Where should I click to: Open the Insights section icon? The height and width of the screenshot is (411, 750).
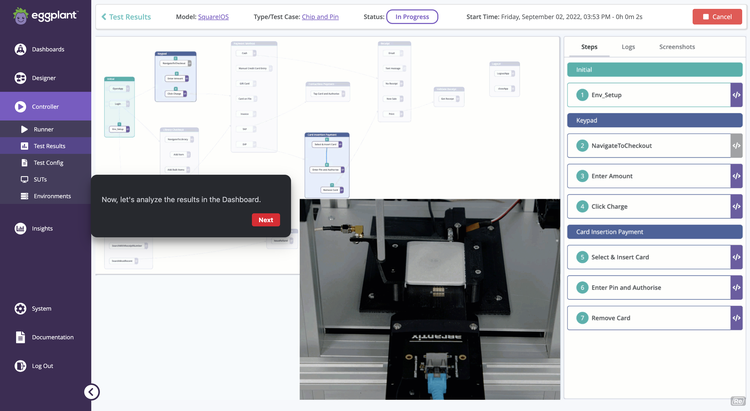[21, 228]
